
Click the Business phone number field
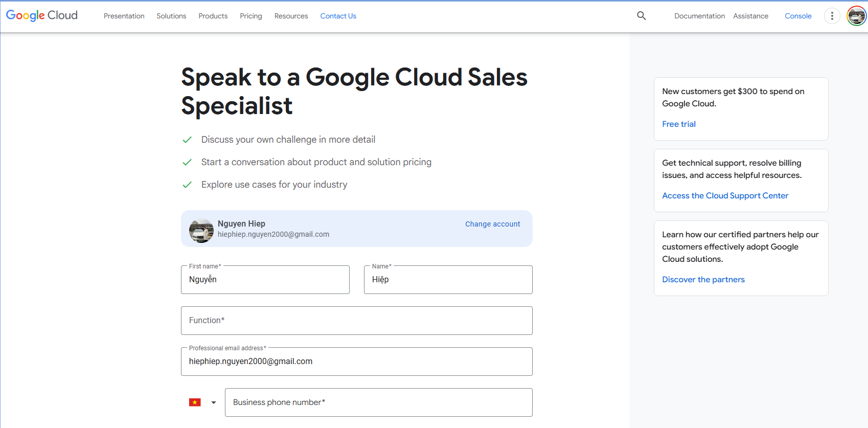coord(379,402)
